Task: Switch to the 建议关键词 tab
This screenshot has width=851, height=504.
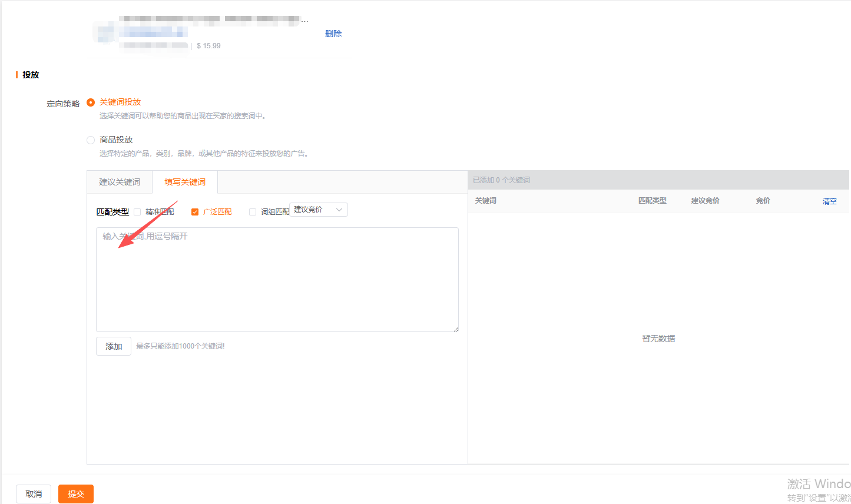Action: click(x=120, y=182)
